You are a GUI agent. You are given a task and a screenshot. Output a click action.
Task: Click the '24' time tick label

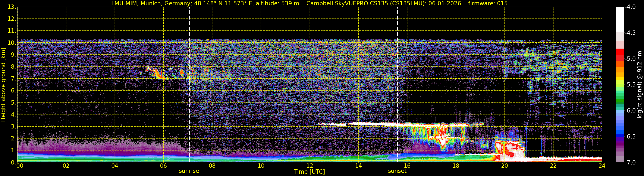602,166
